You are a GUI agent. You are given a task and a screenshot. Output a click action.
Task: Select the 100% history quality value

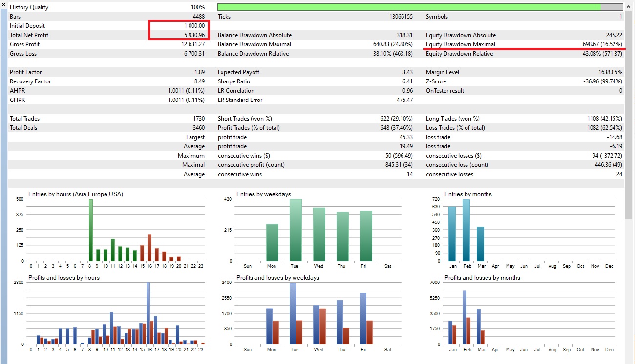[198, 7]
